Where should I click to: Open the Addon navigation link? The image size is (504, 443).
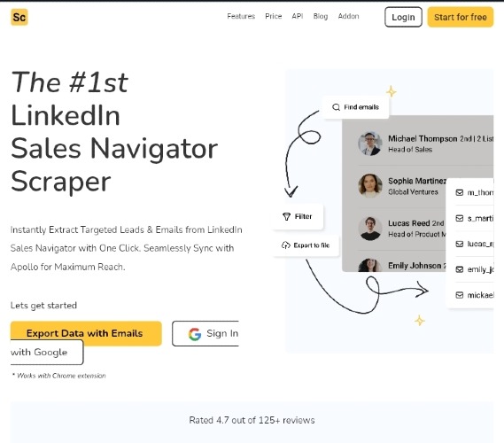[x=348, y=16]
